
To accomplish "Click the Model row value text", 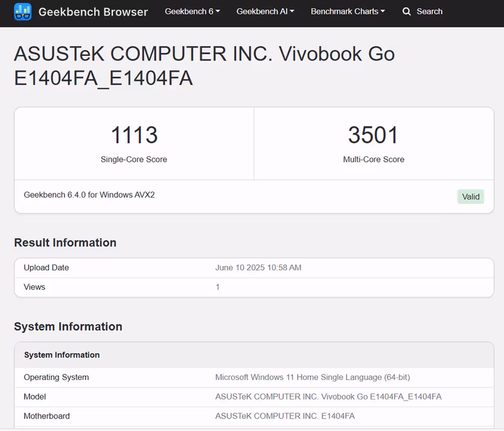I will click(x=328, y=397).
